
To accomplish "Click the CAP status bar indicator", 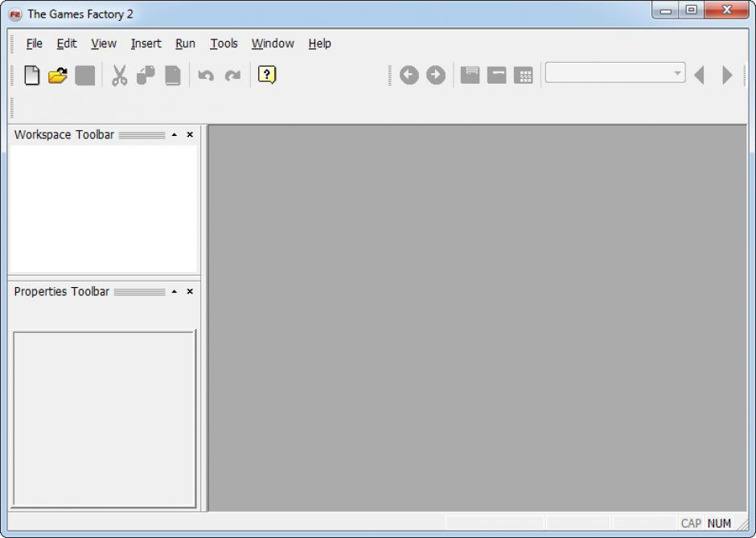I will 691,523.
